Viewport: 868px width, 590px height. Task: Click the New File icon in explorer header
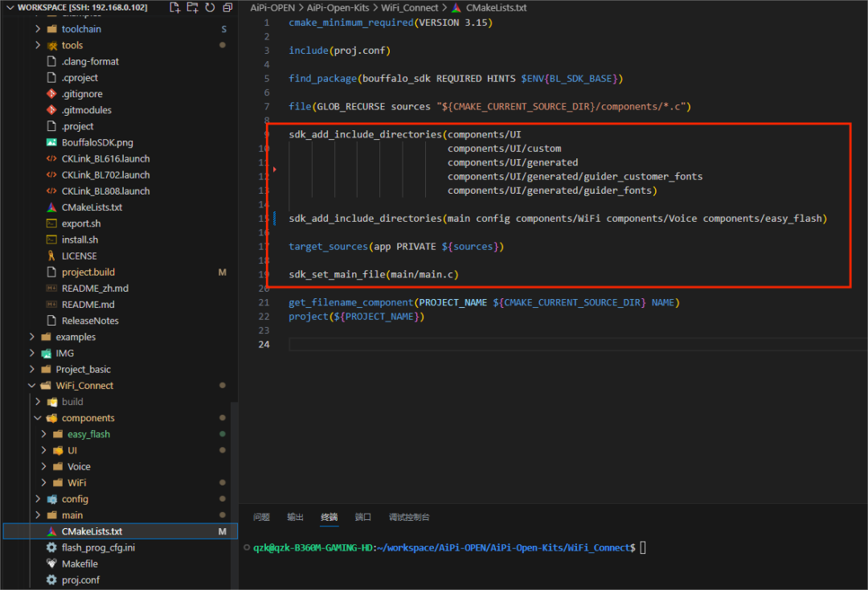tap(175, 7)
